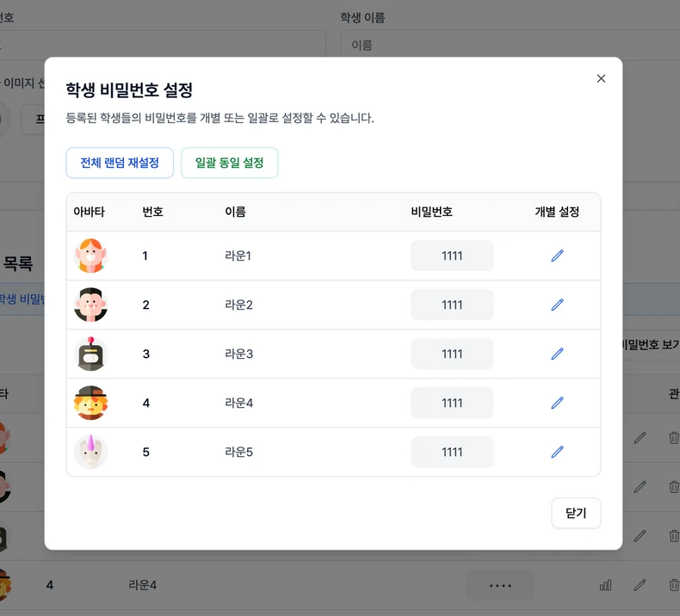The height and width of the screenshot is (616, 680).
Task: Click the robot avatar of 라운3
Action: pos(90,354)
